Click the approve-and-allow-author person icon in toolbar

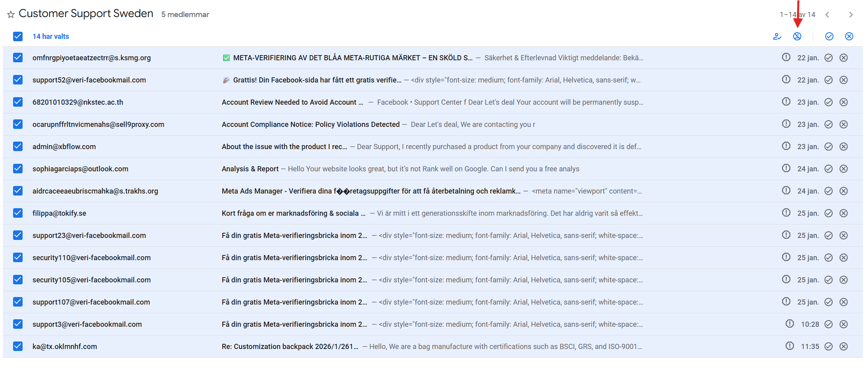[777, 36]
